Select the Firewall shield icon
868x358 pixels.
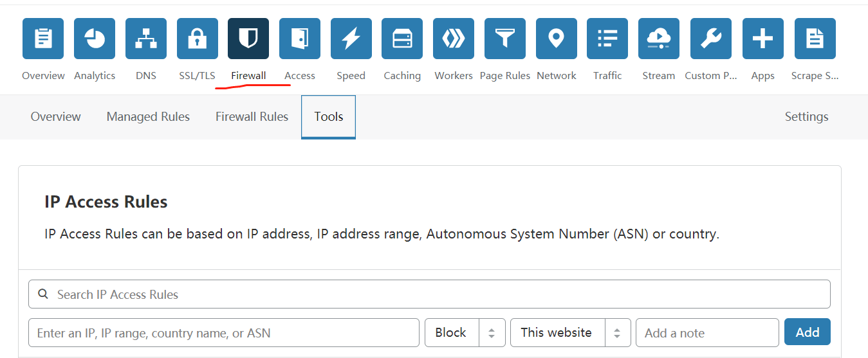click(248, 39)
